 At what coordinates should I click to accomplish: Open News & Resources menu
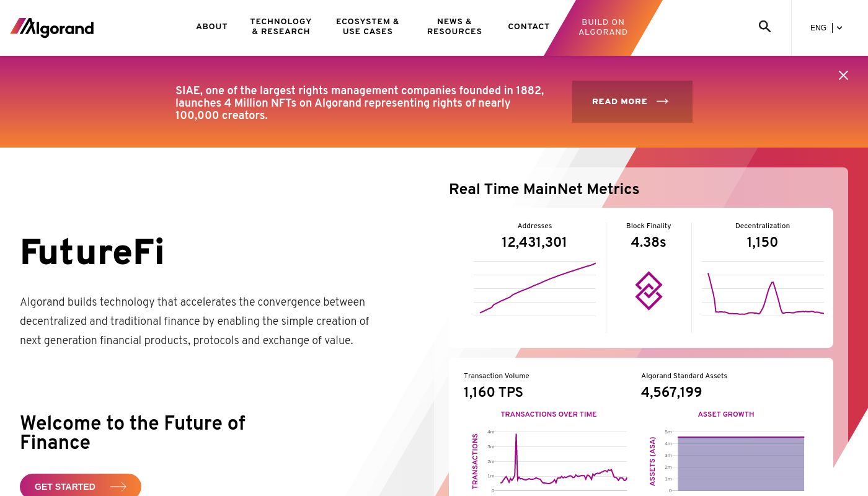click(x=454, y=27)
